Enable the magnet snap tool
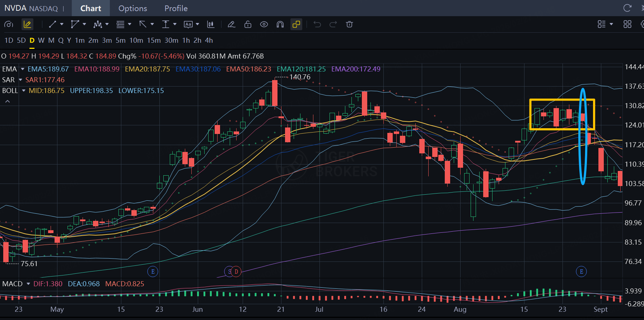Image resolution: width=644 pixels, height=320 pixels. click(x=280, y=24)
